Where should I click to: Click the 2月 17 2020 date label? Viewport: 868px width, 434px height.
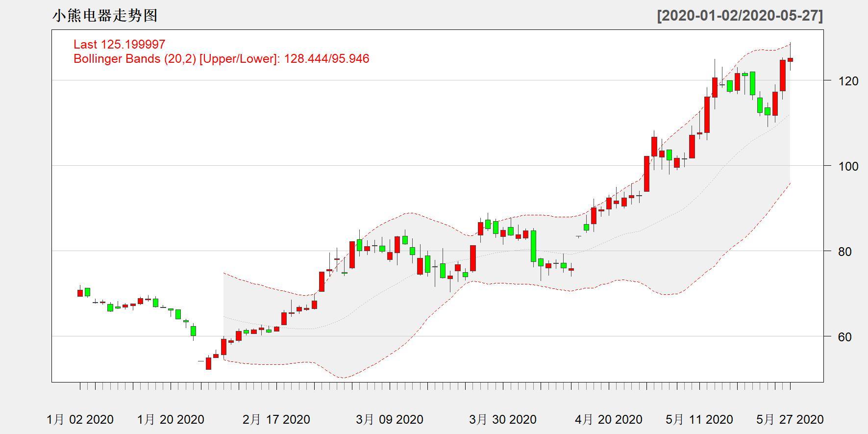276,420
